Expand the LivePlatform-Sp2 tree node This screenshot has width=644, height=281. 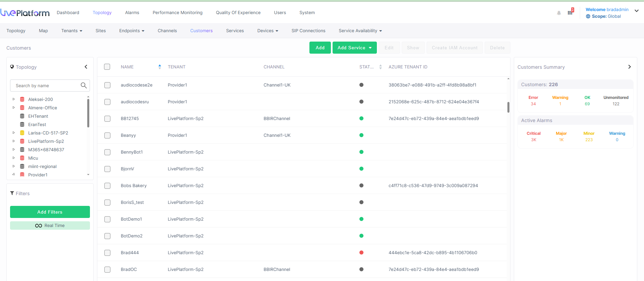(14, 141)
